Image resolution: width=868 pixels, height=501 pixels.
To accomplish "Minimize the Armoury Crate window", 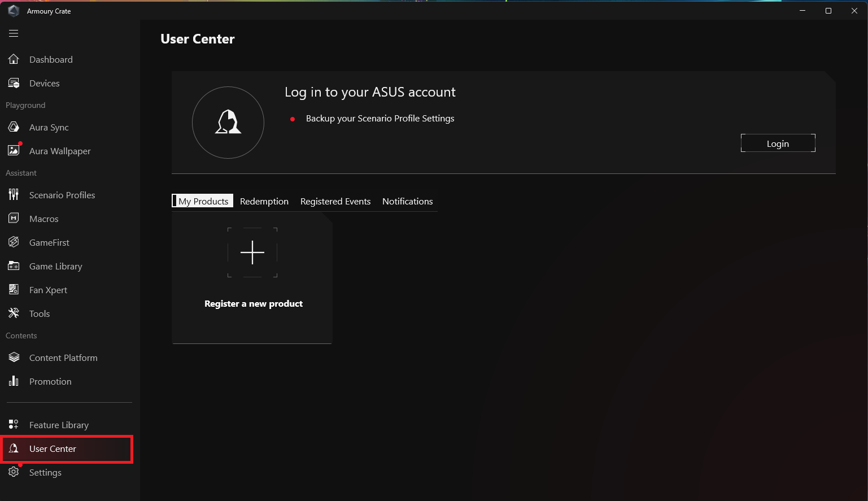I will tap(802, 11).
